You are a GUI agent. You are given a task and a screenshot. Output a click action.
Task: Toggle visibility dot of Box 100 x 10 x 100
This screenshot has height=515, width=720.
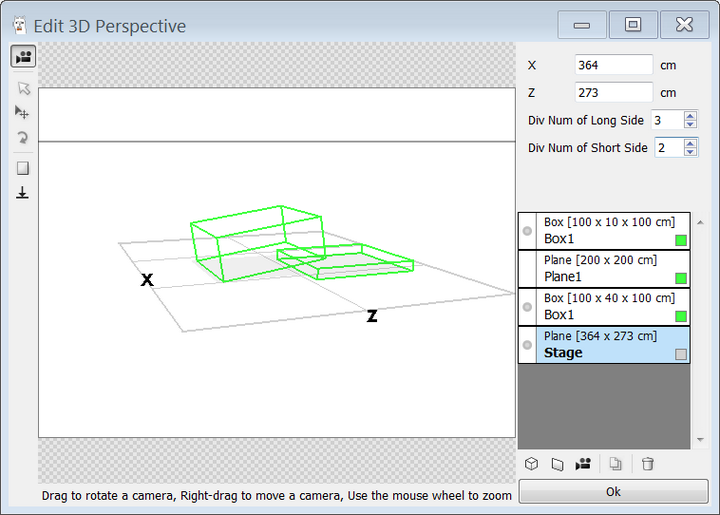point(527,231)
